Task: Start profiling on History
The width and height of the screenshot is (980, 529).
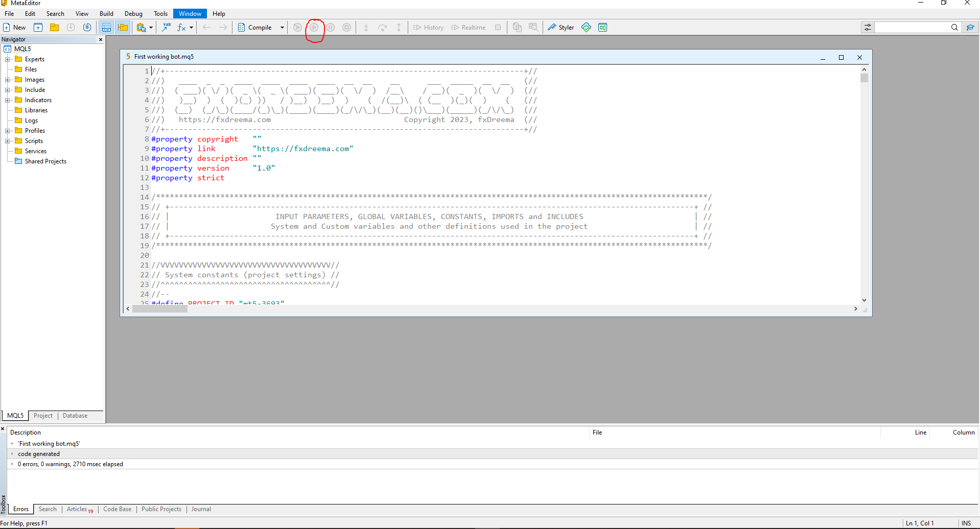Action: (428, 28)
